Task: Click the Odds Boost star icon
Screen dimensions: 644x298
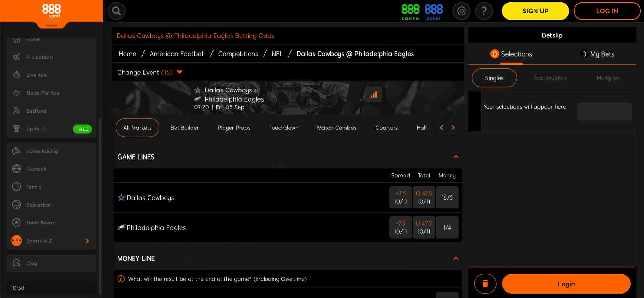Action: [x=17, y=223]
